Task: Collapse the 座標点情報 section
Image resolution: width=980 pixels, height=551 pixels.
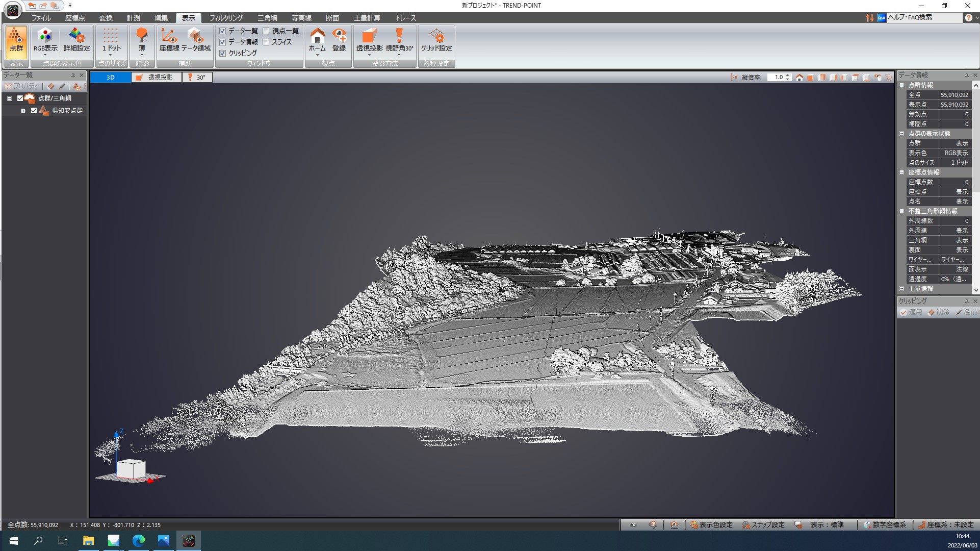Action: pyautogui.click(x=901, y=172)
